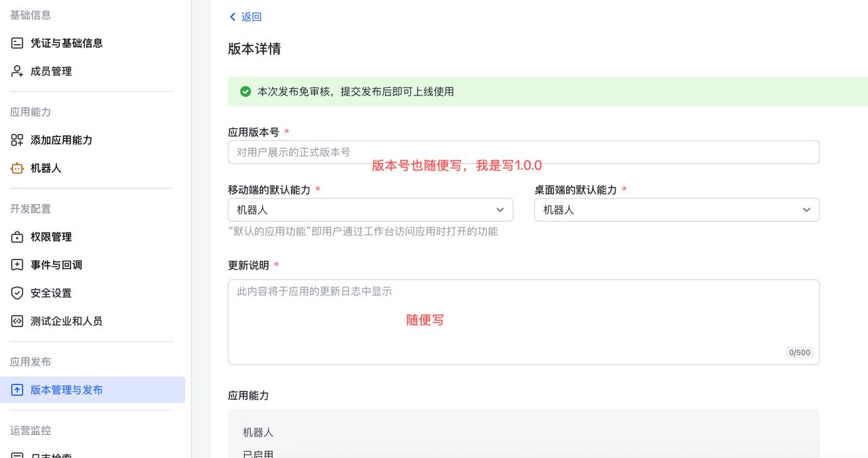Switch to the 版本管理与发布 section
This screenshot has width=868, height=458.
pos(66,390)
